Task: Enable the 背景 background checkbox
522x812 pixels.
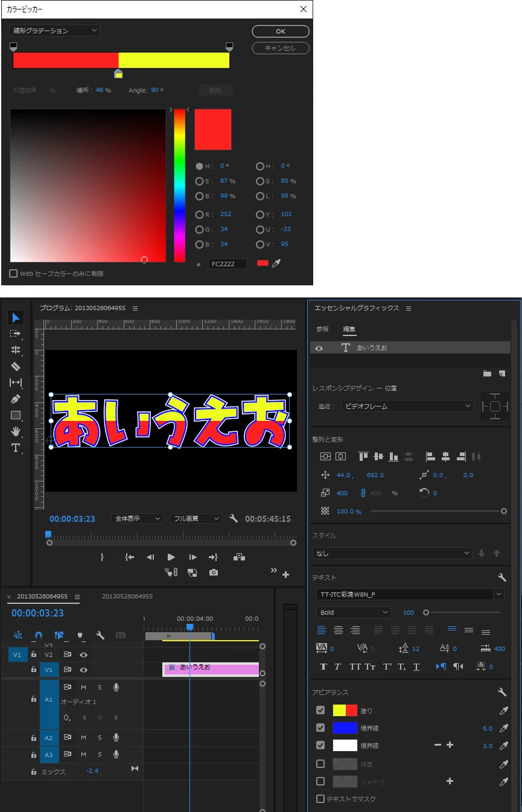Action: point(320,764)
